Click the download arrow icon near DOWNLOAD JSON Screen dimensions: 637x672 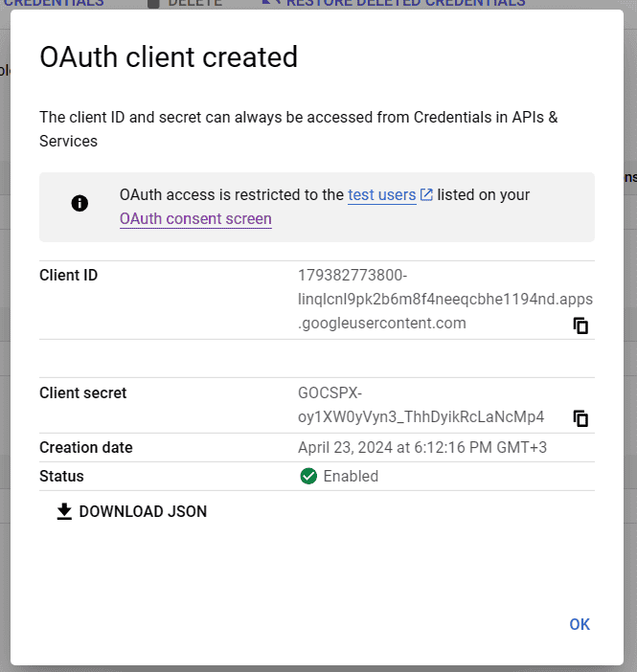coord(64,512)
